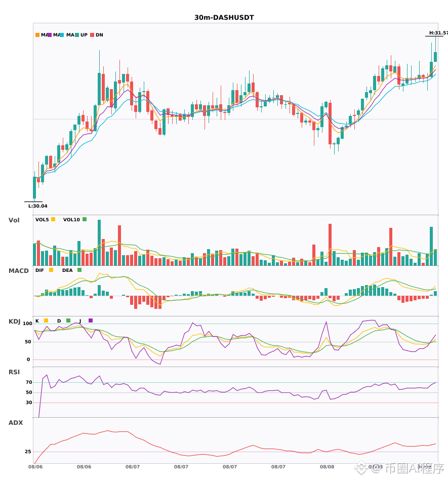448x481 pixels.
Task: Select the VOL5 legend text
Action: [x=42, y=220]
